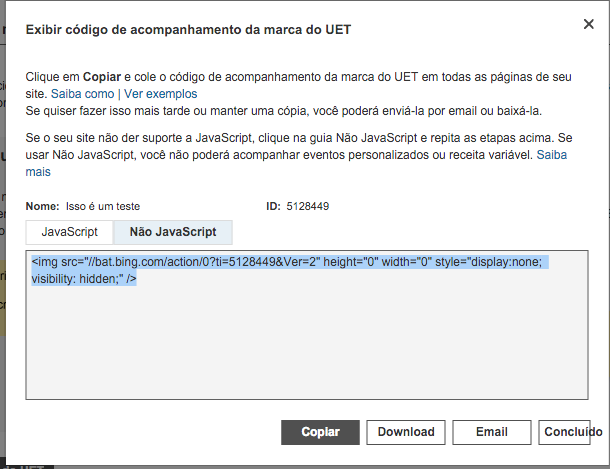The height and width of the screenshot is (469, 610).
Task: Click the ID value 5128449
Action: tap(308, 206)
